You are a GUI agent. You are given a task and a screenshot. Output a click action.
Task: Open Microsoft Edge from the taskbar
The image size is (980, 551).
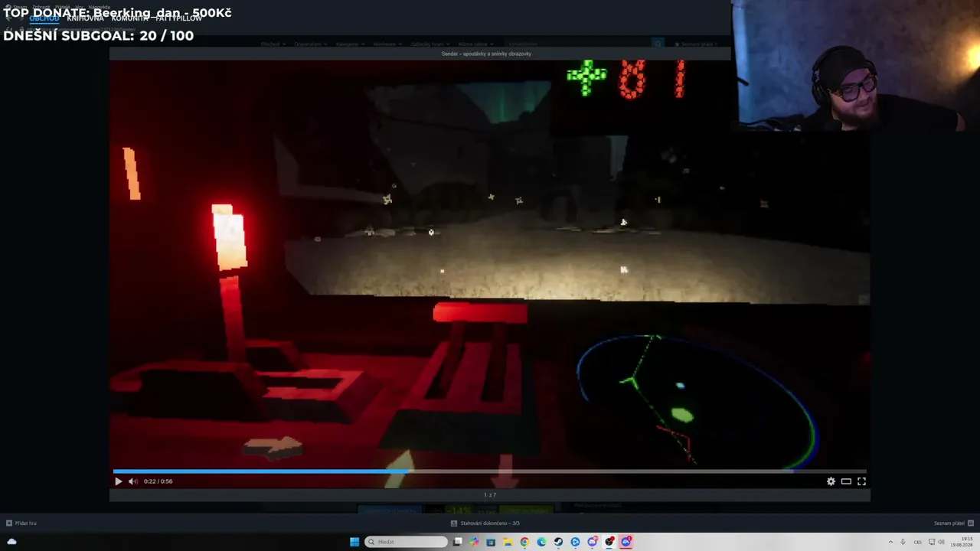point(541,542)
